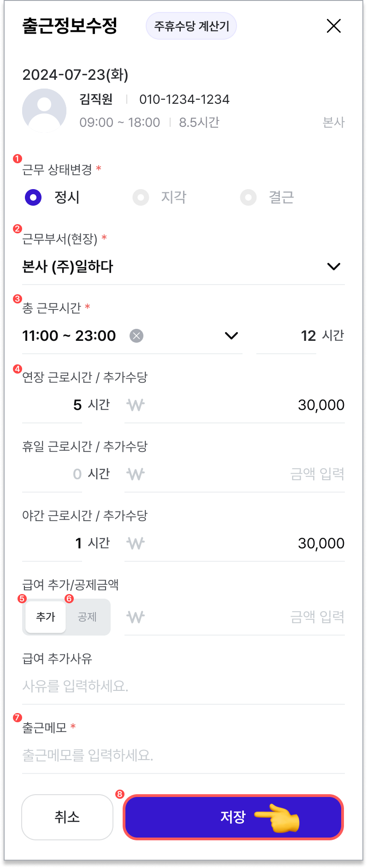Expand the 근무부서(현장) dropdown

183,267
